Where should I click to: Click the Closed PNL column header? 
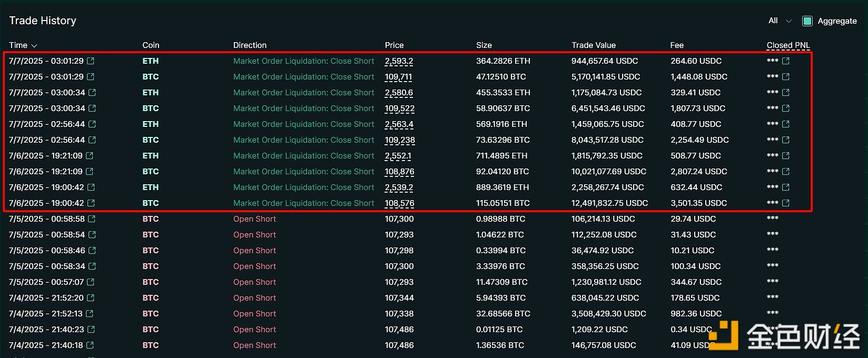[788, 45]
